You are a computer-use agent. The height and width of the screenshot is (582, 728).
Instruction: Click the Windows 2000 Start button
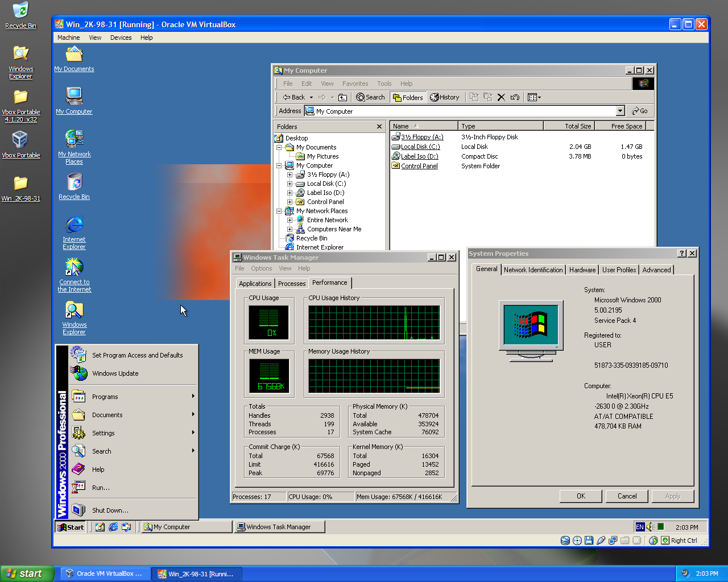(71, 527)
